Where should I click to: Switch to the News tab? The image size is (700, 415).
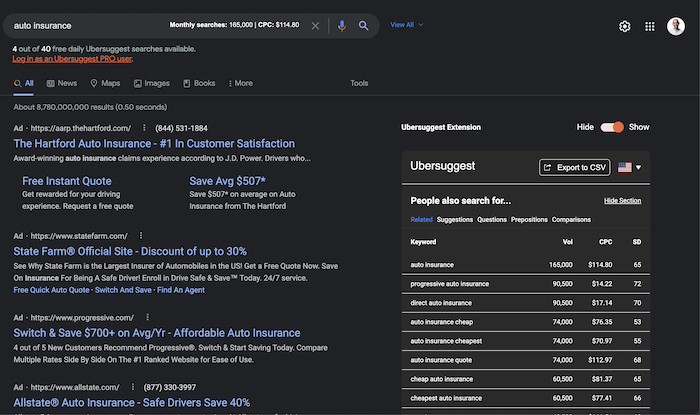(62, 83)
